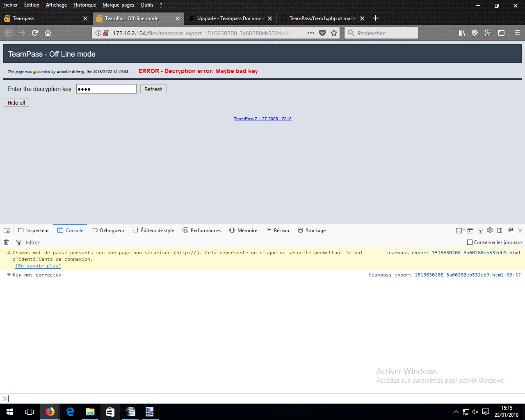Click the decryption key input field

tap(106, 89)
